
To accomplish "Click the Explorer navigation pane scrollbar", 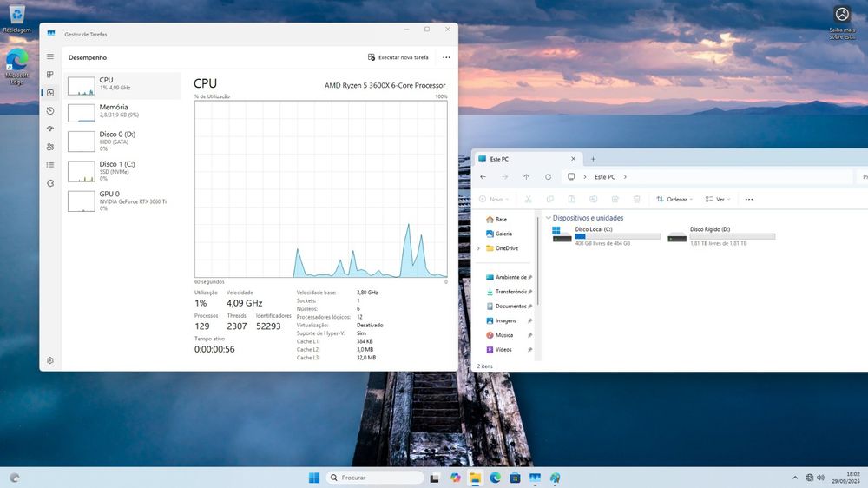I will (x=537, y=260).
